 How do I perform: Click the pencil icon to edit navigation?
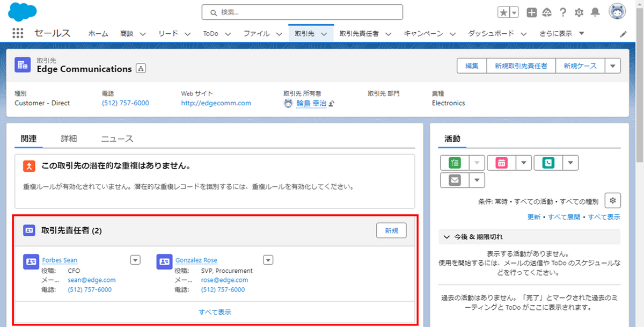623,34
